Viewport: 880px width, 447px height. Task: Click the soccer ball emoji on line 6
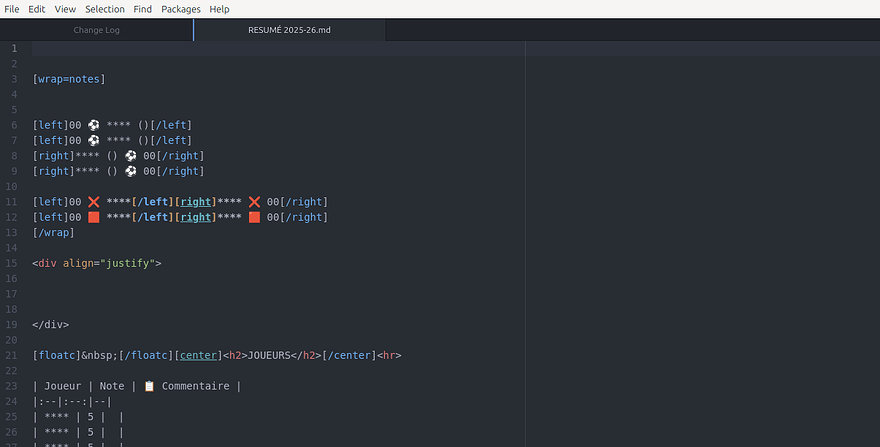[94, 125]
